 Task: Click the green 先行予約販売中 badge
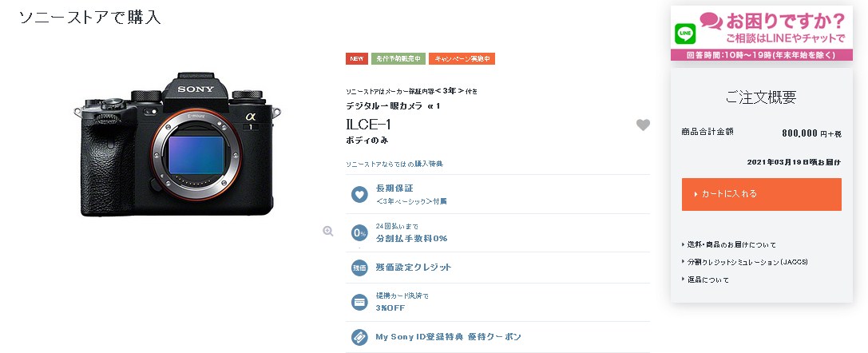[398, 58]
